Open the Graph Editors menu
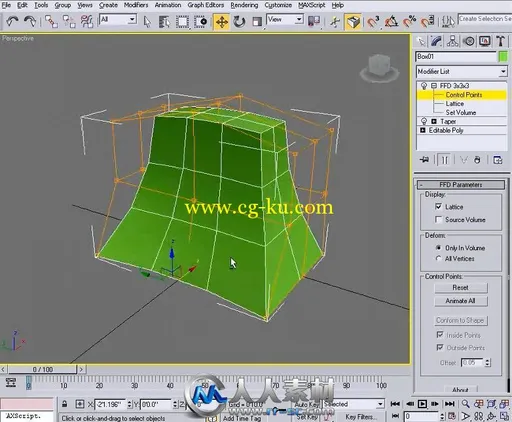The width and height of the screenshot is (512, 422). pyautogui.click(x=206, y=5)
